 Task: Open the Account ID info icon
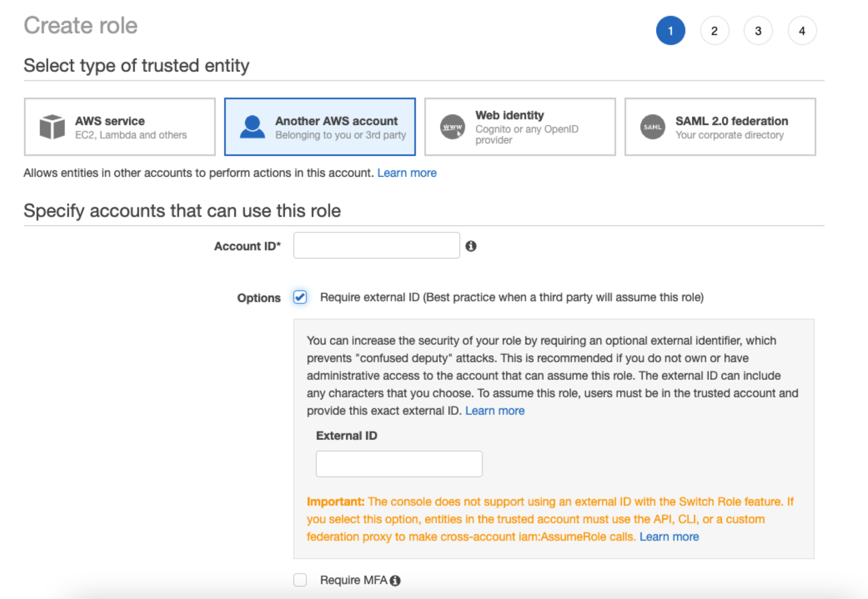[x=471, y=246]
